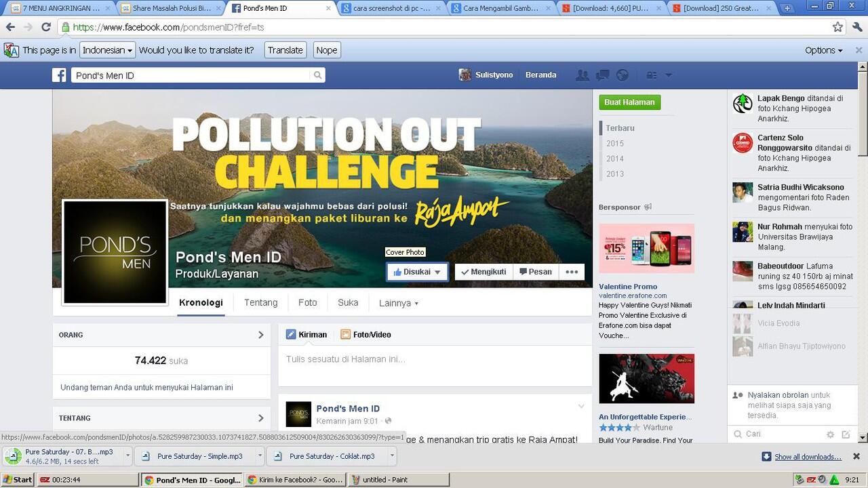Close the translate bar
This screenshot has width=868, height=488.
point(859,50)
